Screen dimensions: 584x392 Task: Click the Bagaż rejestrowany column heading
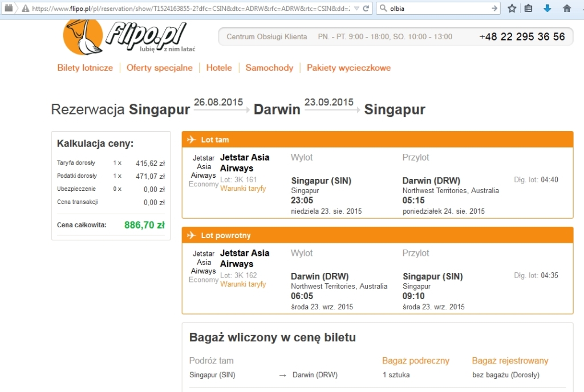(510, 361)
